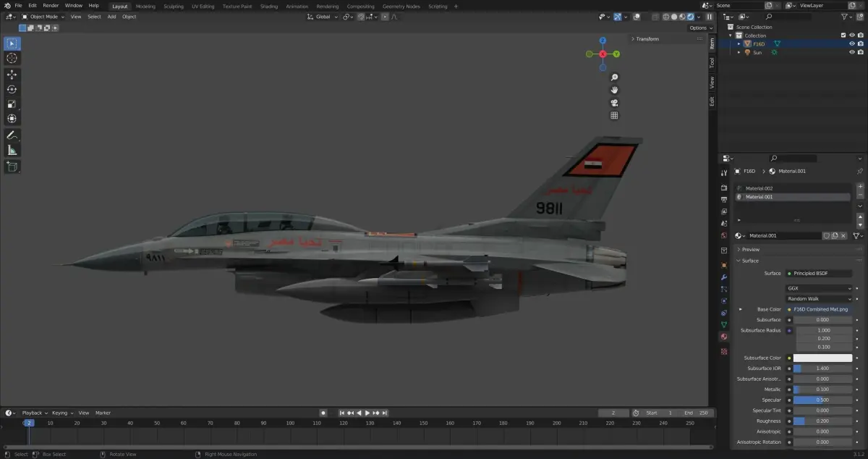Click the zoom magnifier viewport icon
Image resolution: width=868 pixels, height=459 pixels.
pyautogui.click(x=614, y=77)
